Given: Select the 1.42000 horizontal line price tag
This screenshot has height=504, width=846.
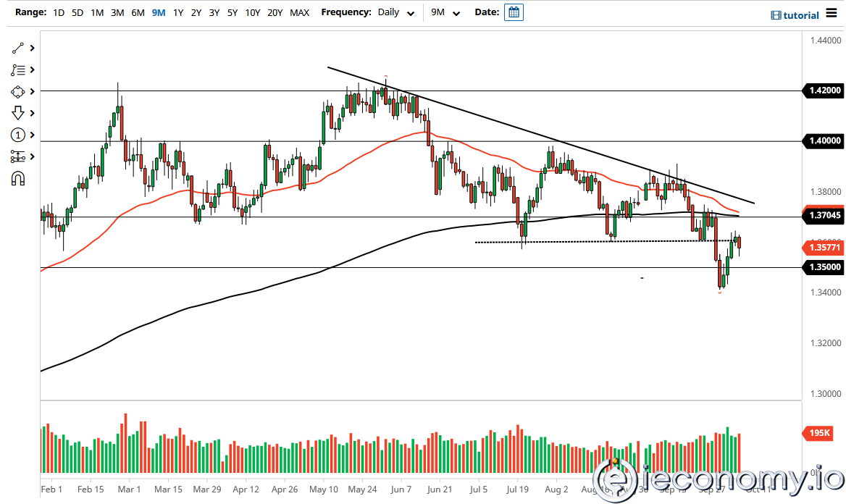Looking at the screenshot, I should [823, 91].
